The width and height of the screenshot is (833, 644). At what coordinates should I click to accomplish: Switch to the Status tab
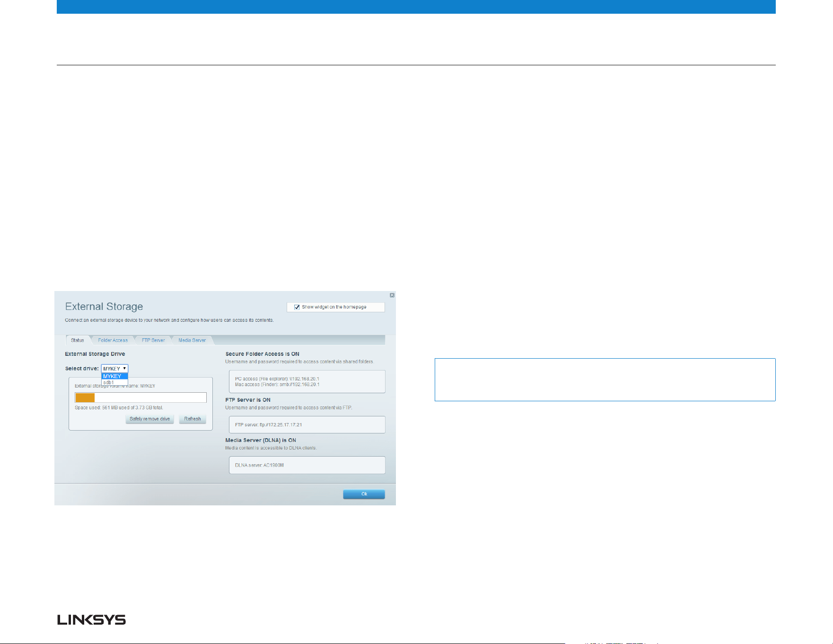point(78,340)
